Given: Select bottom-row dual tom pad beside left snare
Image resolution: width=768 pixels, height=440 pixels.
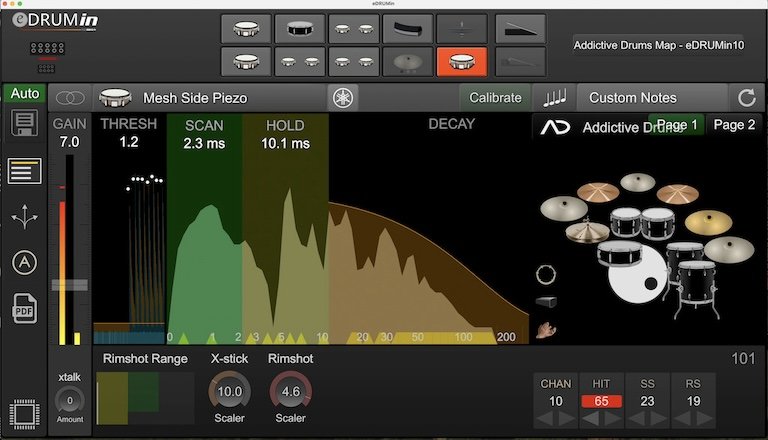Looking at the screenshot, I should (x=300, y=62).
